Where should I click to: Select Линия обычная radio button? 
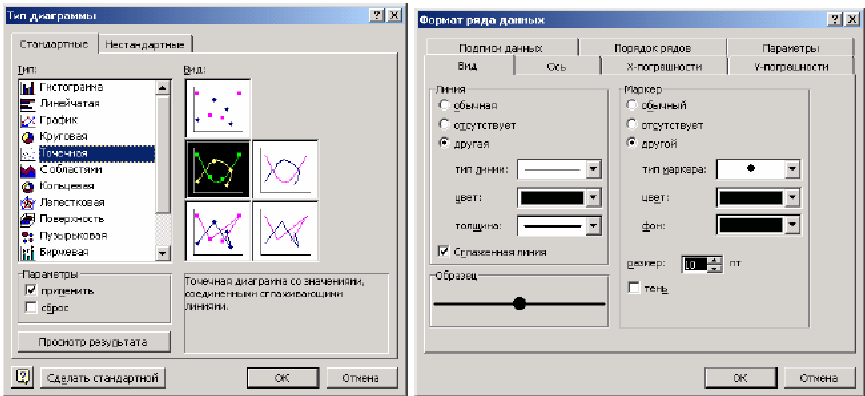443,105
